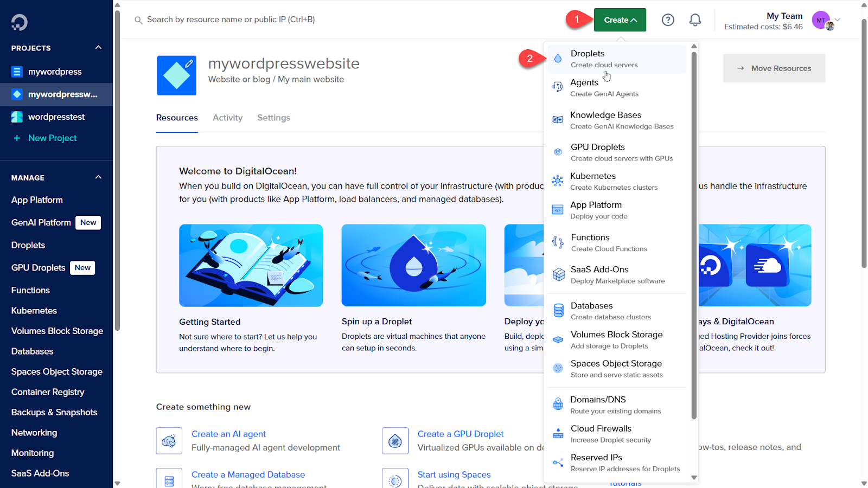The height and width of the screenshot is (488, 868).
Task: Close the Create dropdown button
Action: (620, 20)
